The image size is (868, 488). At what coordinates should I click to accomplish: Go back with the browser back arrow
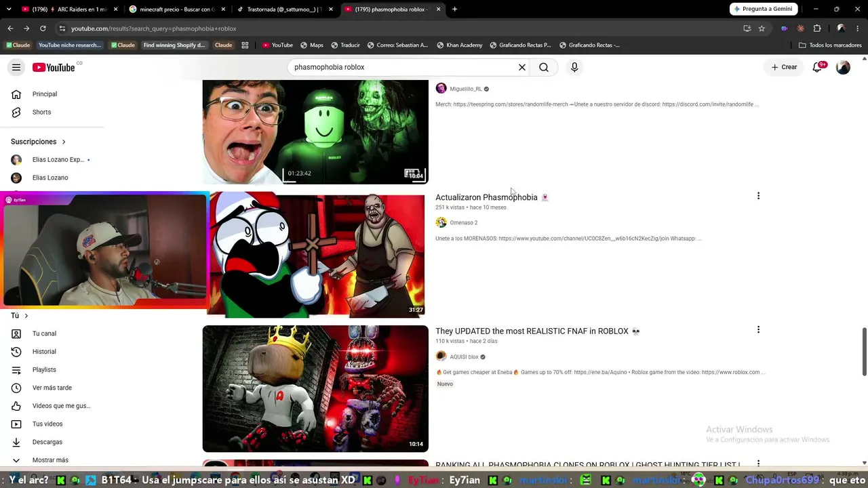[10, 28]
